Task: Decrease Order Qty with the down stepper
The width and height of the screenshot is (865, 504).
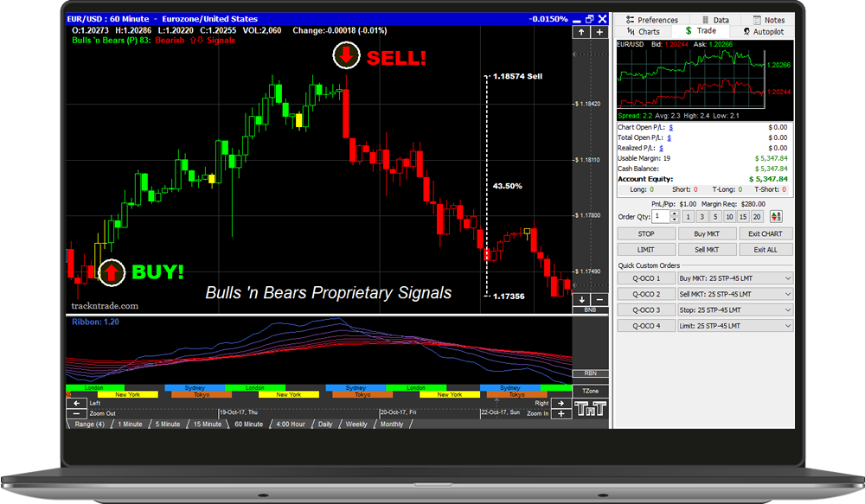Action: [674, 220]
